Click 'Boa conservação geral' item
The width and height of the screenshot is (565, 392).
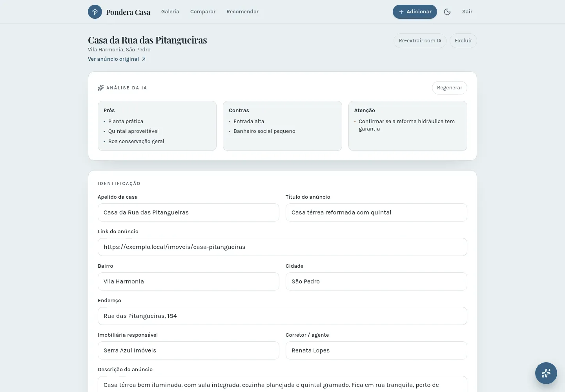click(x=136, y=142)
